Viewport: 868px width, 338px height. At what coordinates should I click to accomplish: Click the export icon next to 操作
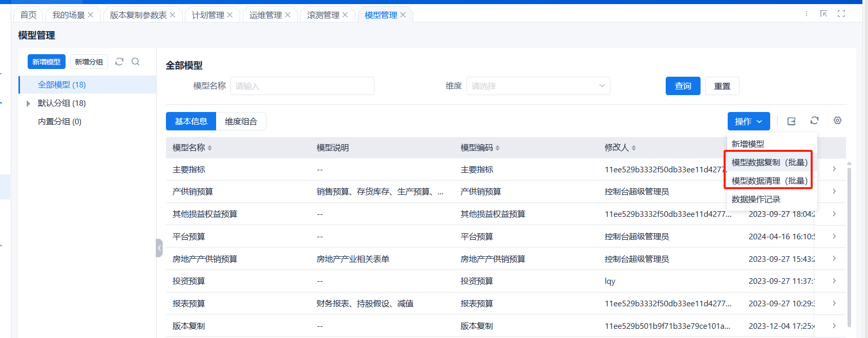coord(791,121)
